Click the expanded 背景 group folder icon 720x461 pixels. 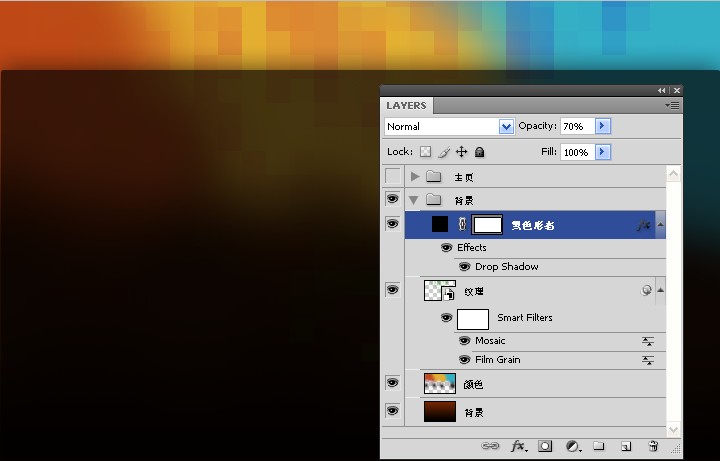pyautogui.click(x=433, y=200)
